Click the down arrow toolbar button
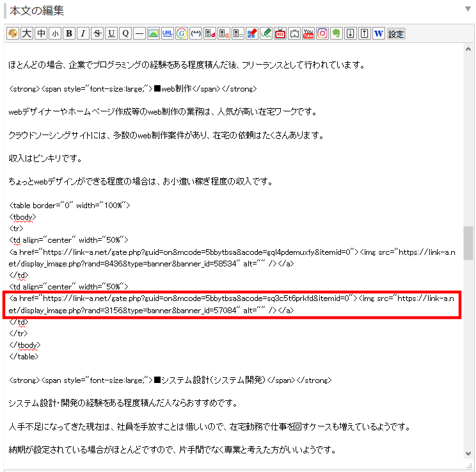The height and width of the screenshot is (472, 476). [x=351, y=33]
